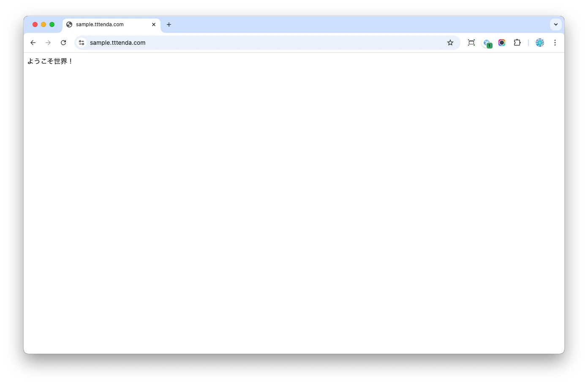Select the sample.tttenda.com tab
588x385 pixels.
pyautogui.click(x=106, y=24)
